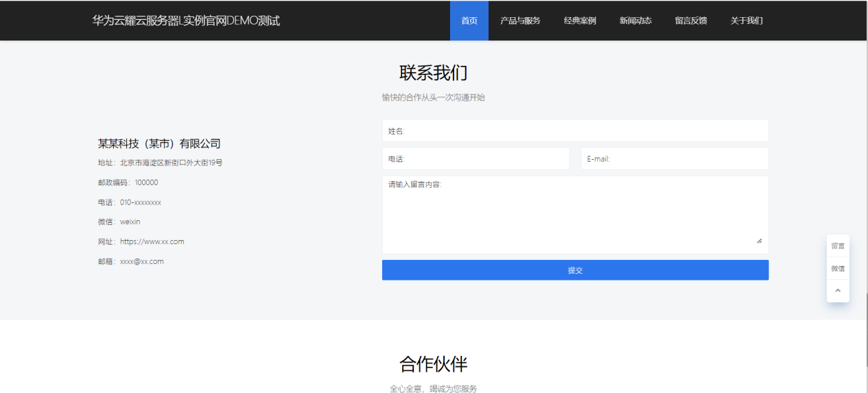Click the 请输入留言内容 message textarea

click(575, 215)
